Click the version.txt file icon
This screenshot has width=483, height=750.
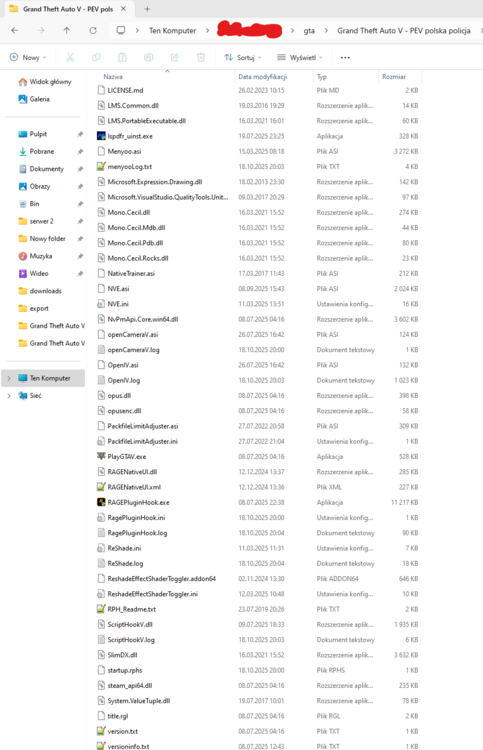pyautogui.click(x=101, y=731)
